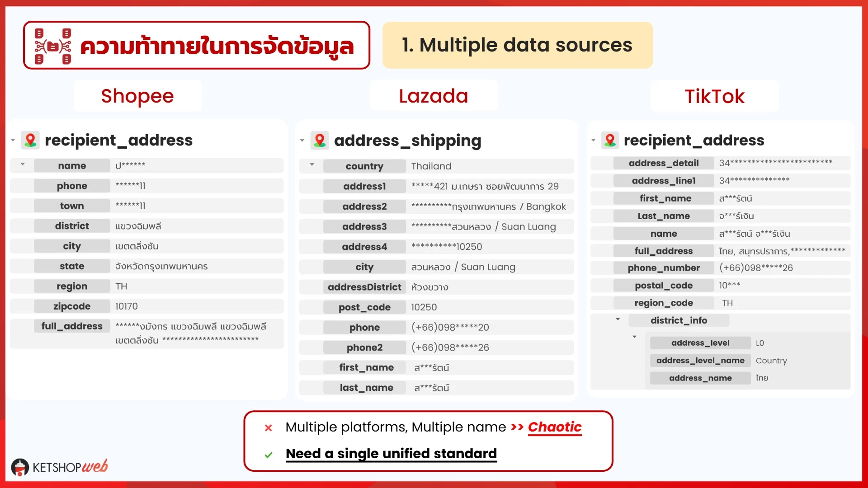
Task: Collapse the Lazada address_shipping tree
Action: click(302, 141)
